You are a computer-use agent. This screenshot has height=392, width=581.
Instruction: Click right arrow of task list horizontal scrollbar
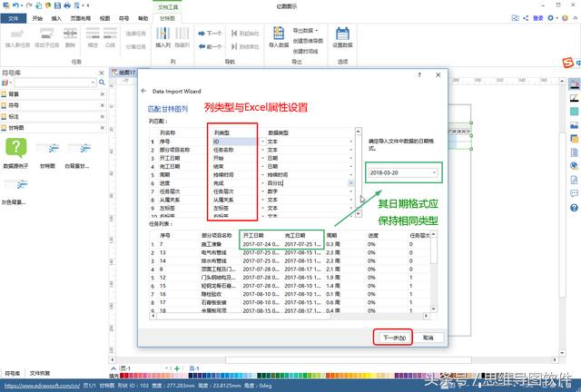(x=426, y=316)
